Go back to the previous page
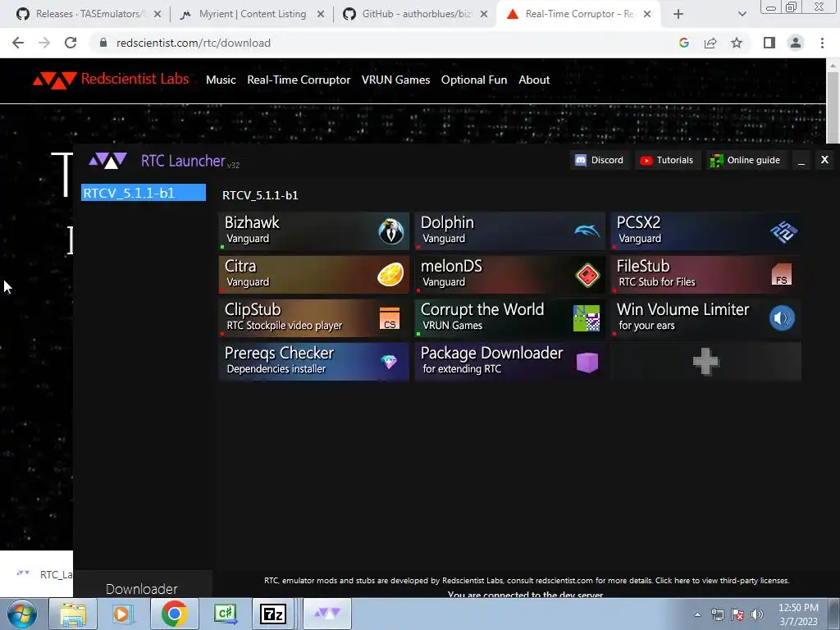Viewport: 840px width, 630px height. tap(18, 43)
